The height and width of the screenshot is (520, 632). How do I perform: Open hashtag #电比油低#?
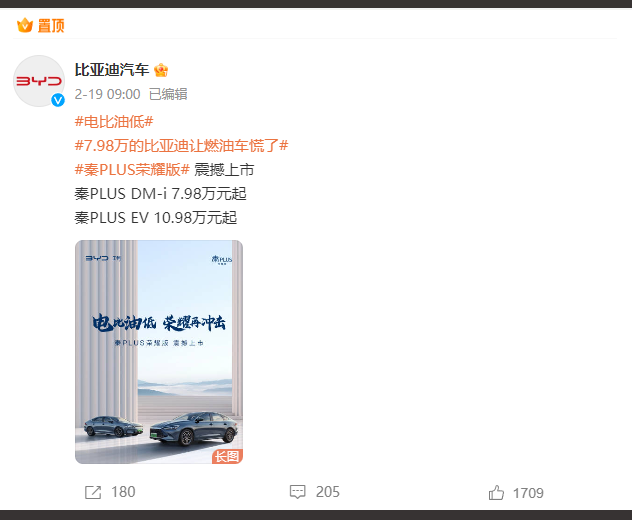(114, 121)
